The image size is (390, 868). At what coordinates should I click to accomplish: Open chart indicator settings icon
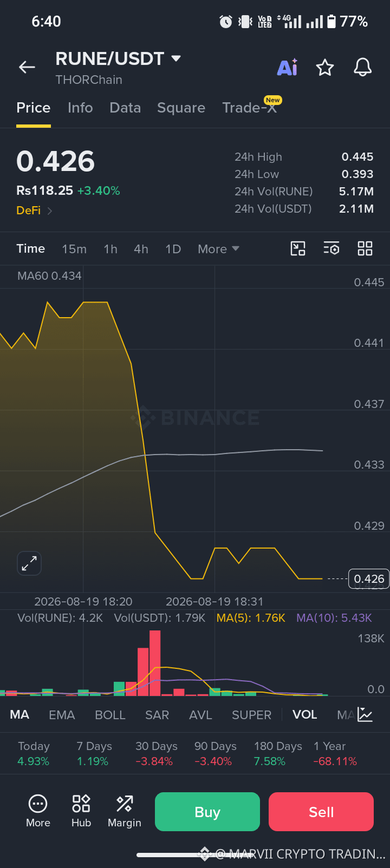tap(331, 248)
